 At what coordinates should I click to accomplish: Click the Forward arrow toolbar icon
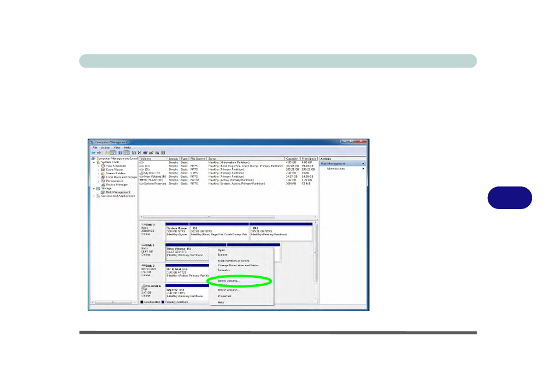click(x=99, y=153)
